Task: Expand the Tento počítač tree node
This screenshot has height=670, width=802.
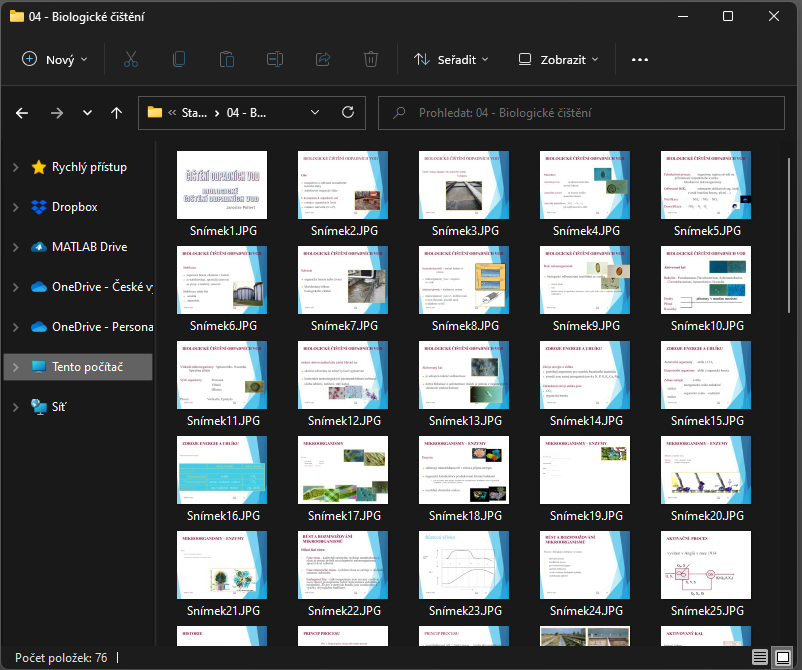Action: pyautogui.click(x=15, y=367)
